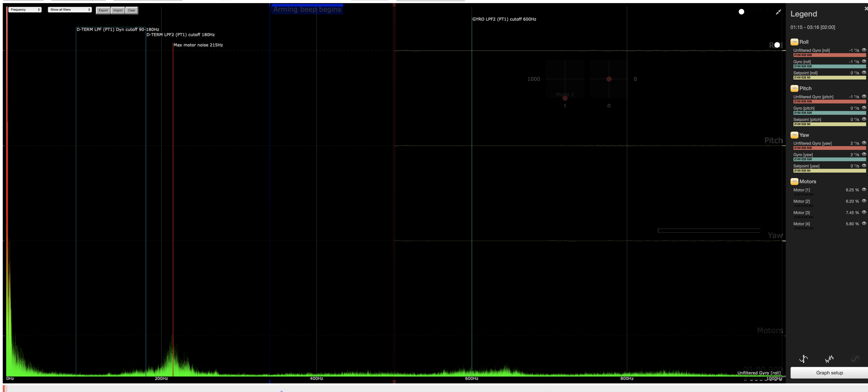Clear the imported spectrum data
This screenshot has width=868, height=392.
(x=132, y=10)
